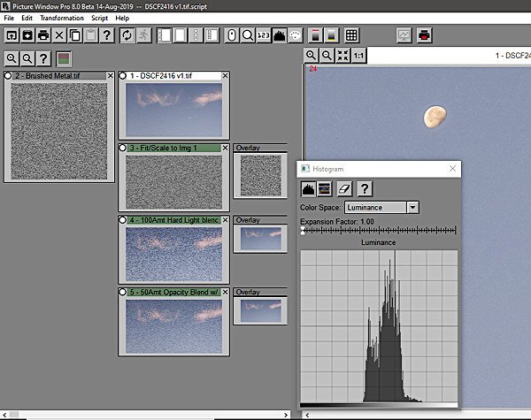Click the 1:1 zoom button above image
This screenshot has height=420, width=531.
[x=358, y=56]
